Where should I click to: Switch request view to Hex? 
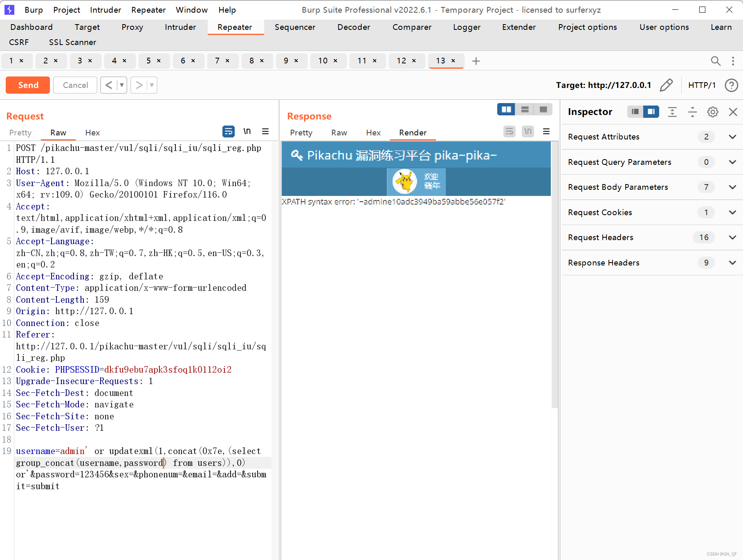[x=92, y=133]
